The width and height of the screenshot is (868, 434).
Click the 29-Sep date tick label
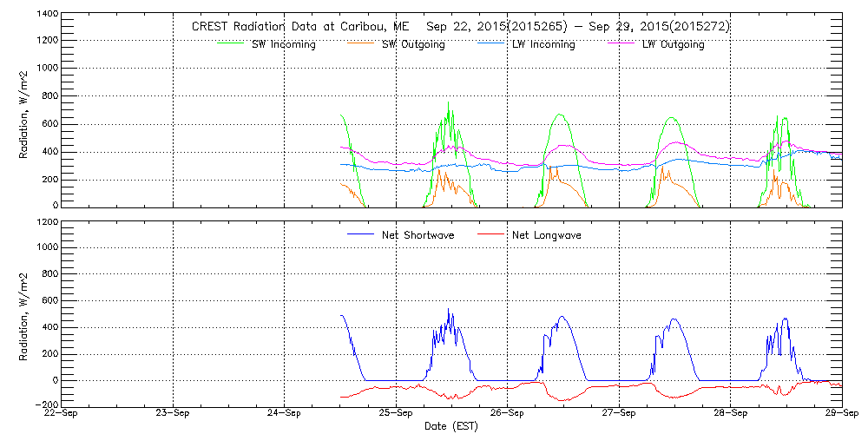point(840,414)
